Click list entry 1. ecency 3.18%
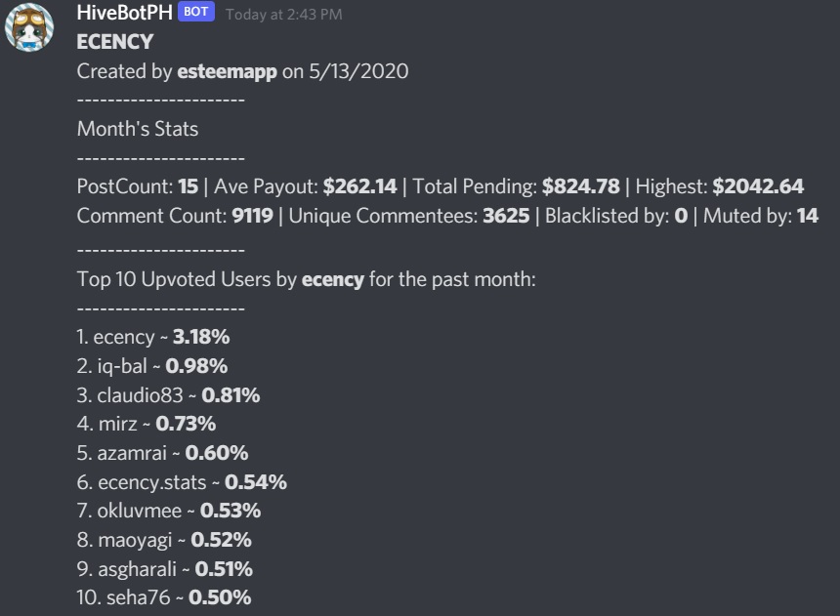This screenshot has width=840, height=616. click(x=153, y=337)
